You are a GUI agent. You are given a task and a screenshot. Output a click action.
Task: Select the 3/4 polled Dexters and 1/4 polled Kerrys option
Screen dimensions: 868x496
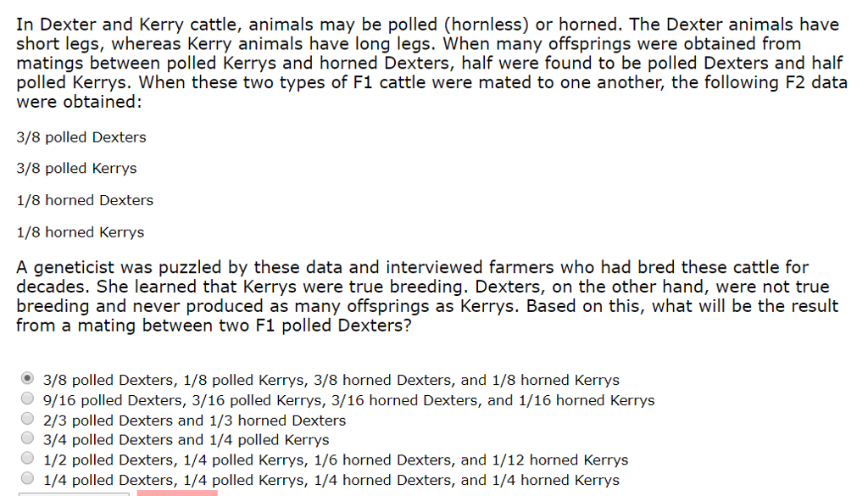point(26,438)
